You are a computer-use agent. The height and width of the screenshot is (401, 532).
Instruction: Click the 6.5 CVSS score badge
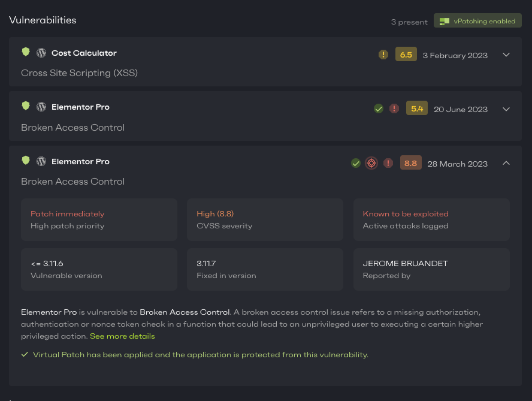click(406, 55)
